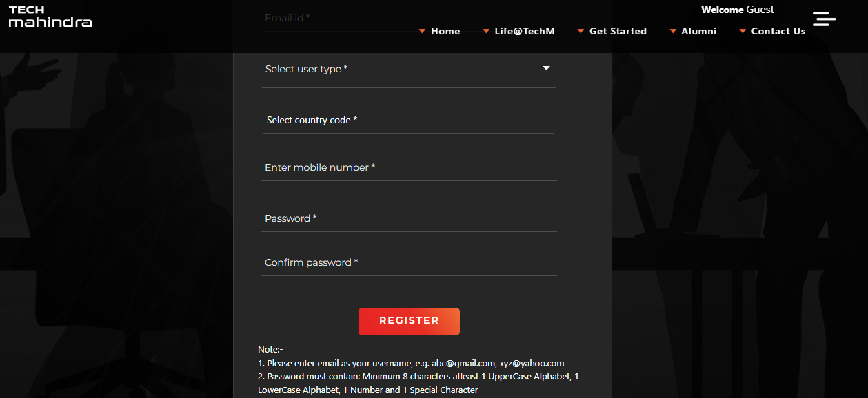Image resolution: width=868 pixels, height=398 pixels.
Task: Click the red REGISTER button
Action: pyautogui.click(x=409, y=321)
